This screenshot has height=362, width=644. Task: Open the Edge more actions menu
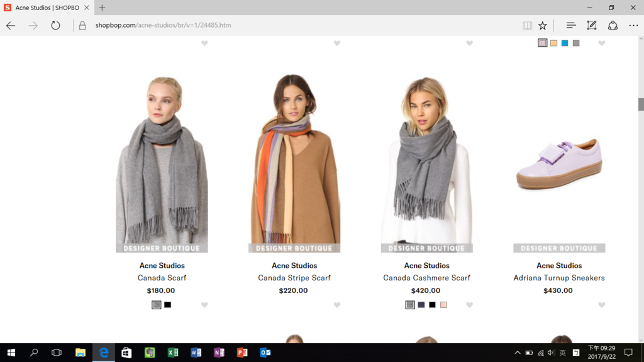click(633, 25)
